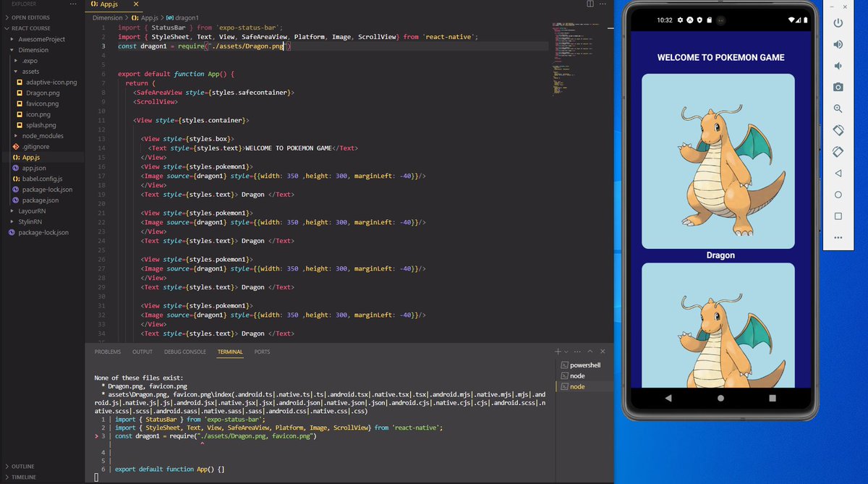The height and width of the screenshot is (484, 868).
Task: Take an emulator screenshot with the camera icon
Action: [838, 87]
